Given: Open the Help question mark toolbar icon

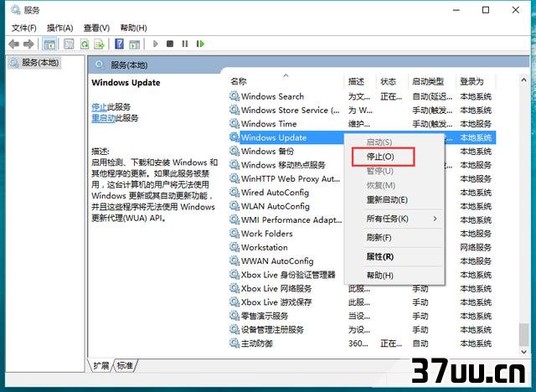Looking at the screenshot, I should 119,44.
